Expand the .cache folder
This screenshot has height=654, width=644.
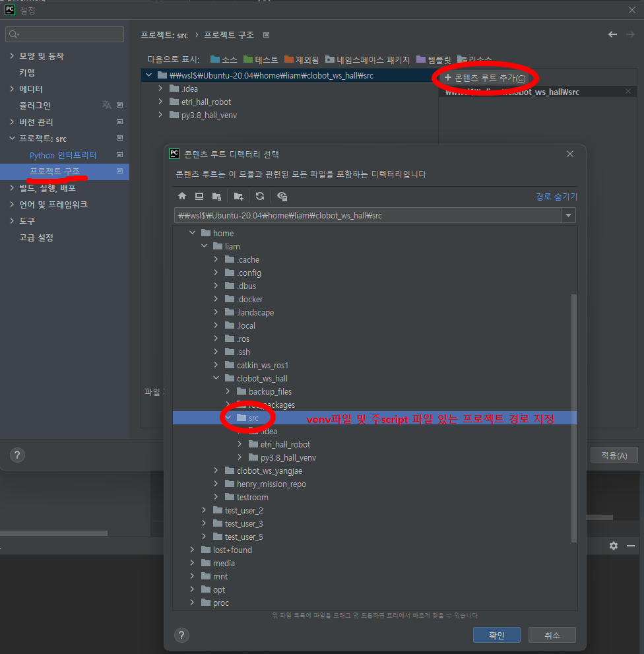click(x=216, y=259)
